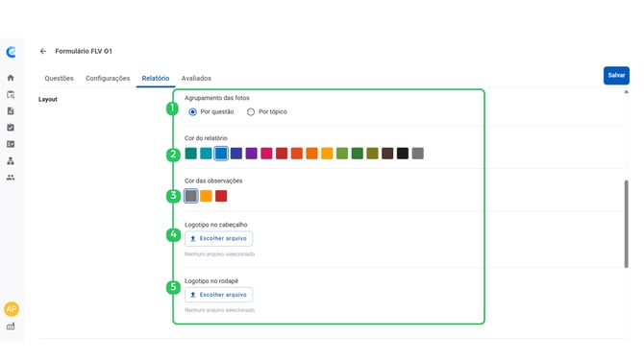Pick the orange observations color
Image resolution: width=644 pixels, height=361 pixels.
(x=206, y=196)
